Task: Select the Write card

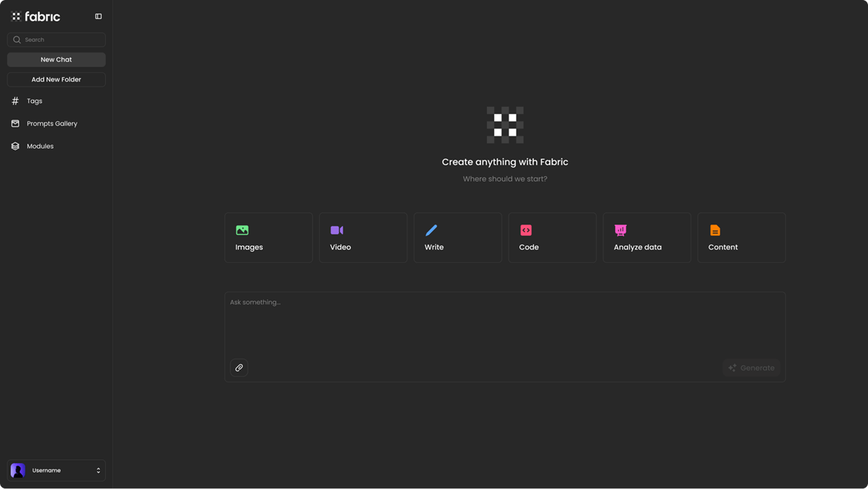Action: [x=458, y=237]
